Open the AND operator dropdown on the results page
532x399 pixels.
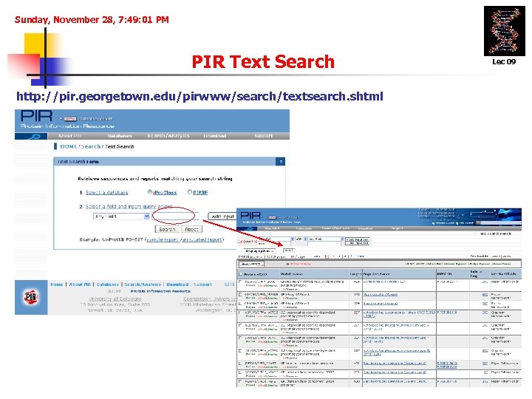[301, 239]
